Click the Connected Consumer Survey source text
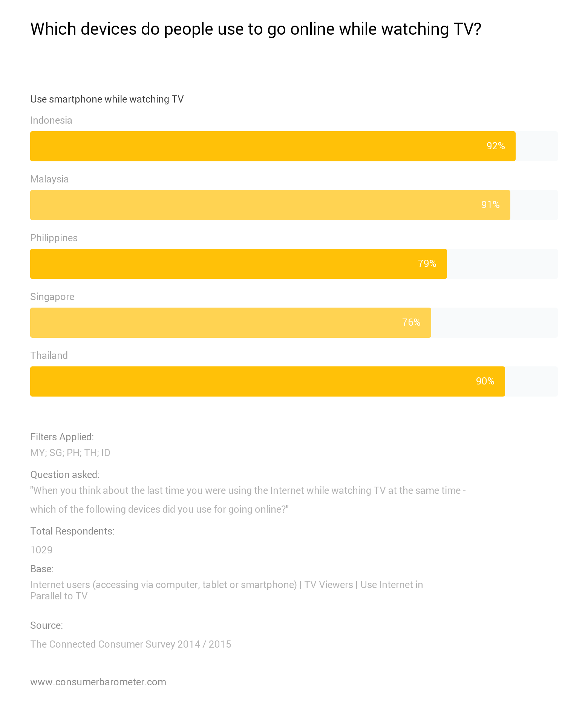 (130, 644)
